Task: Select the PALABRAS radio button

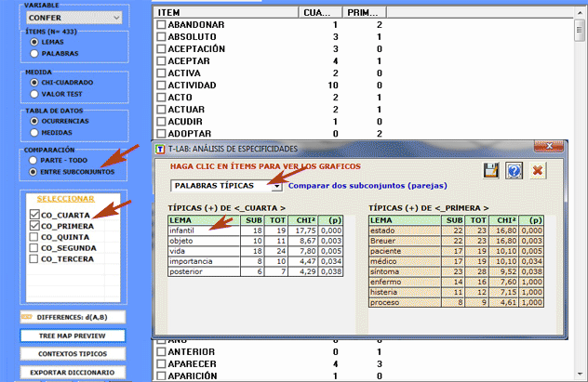Action: (x=34, y=54)
